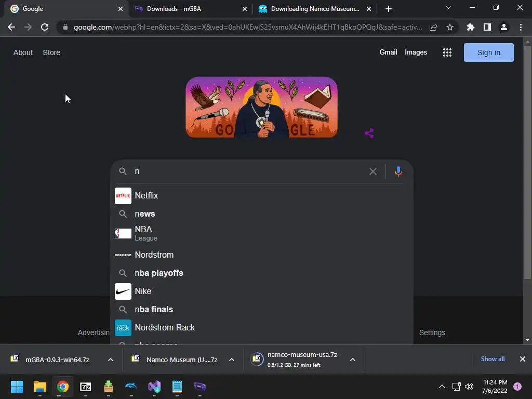Open the clock and date panel
The image size is (532, 399).
click(495, 387)
